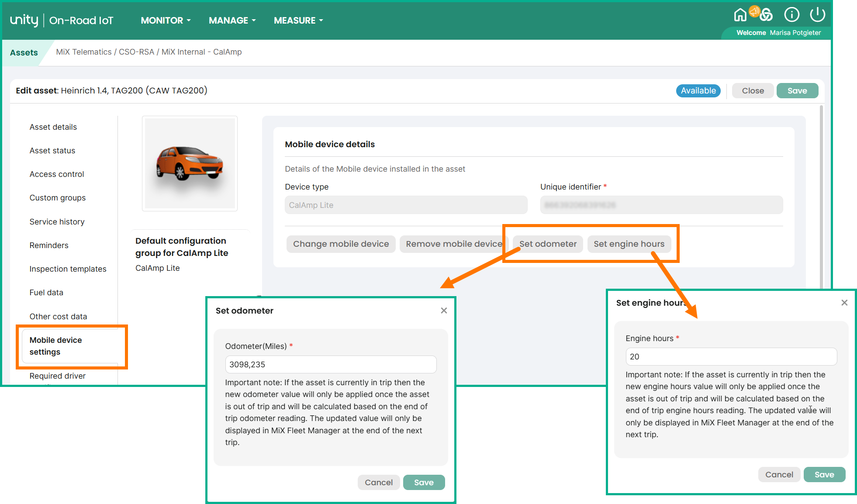Screen dimensions: 857x504
Task: Select Asset details in side menu
Action: click(53, 127)
